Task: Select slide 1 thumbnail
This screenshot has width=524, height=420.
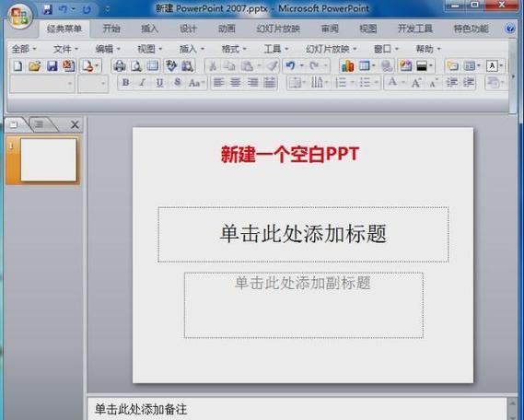Action: coord(48,159)
